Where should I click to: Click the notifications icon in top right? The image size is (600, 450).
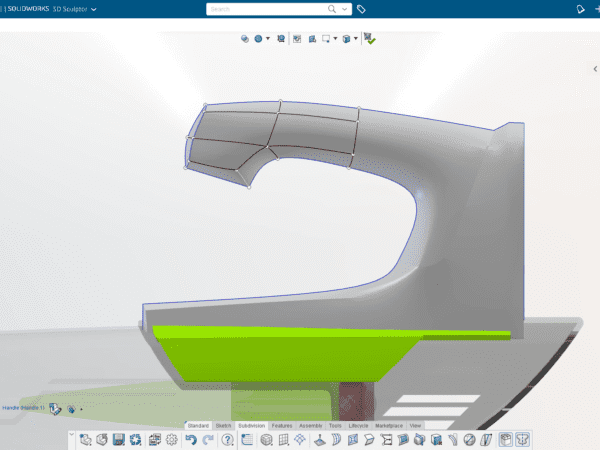click(579, 9)
